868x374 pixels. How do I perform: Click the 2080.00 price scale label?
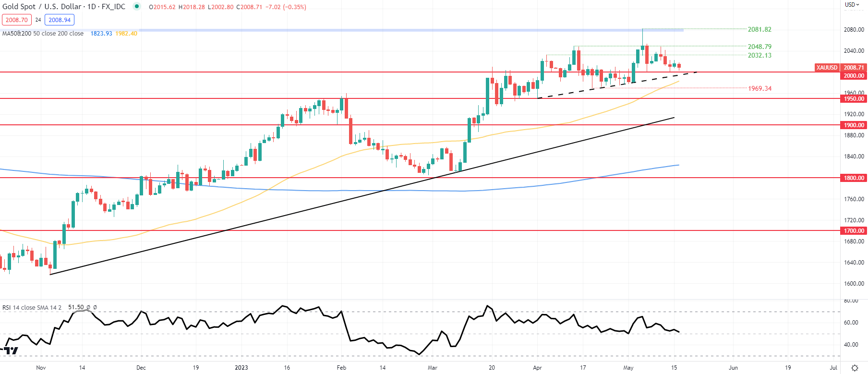(854, 30)
